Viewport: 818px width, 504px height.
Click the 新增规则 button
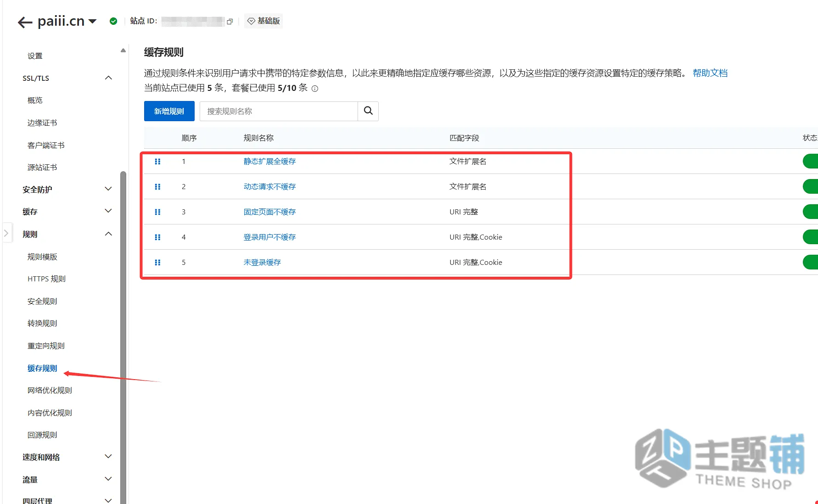click(169, 111)
